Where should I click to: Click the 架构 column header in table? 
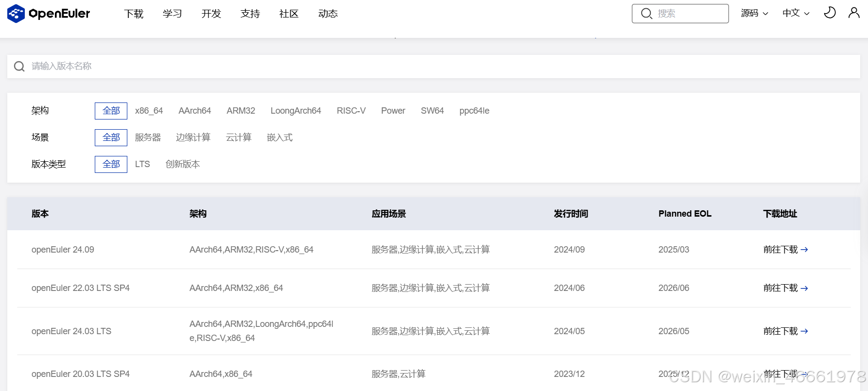(x=198, y=214)
